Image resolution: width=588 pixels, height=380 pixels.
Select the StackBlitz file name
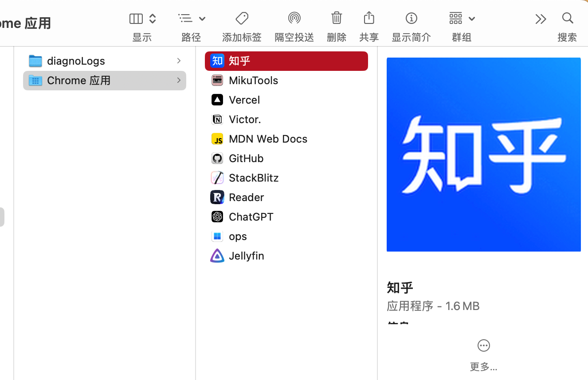pos(254,178)
